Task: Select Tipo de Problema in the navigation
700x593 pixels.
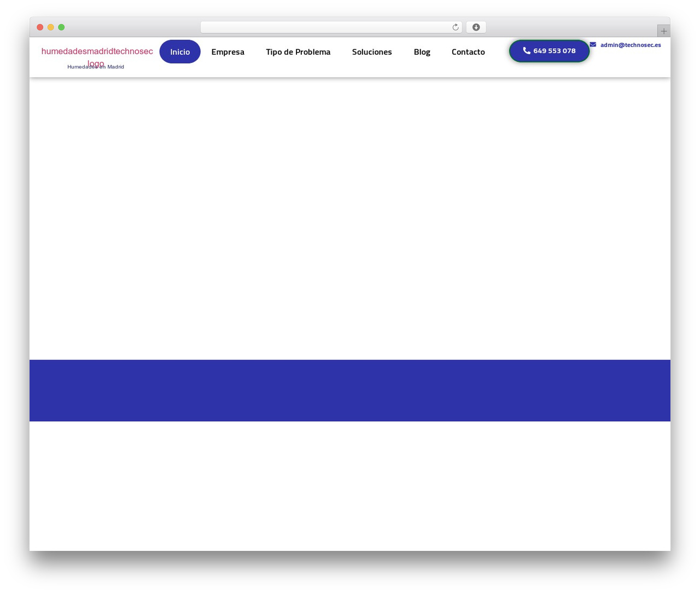Action: (298, 52)
